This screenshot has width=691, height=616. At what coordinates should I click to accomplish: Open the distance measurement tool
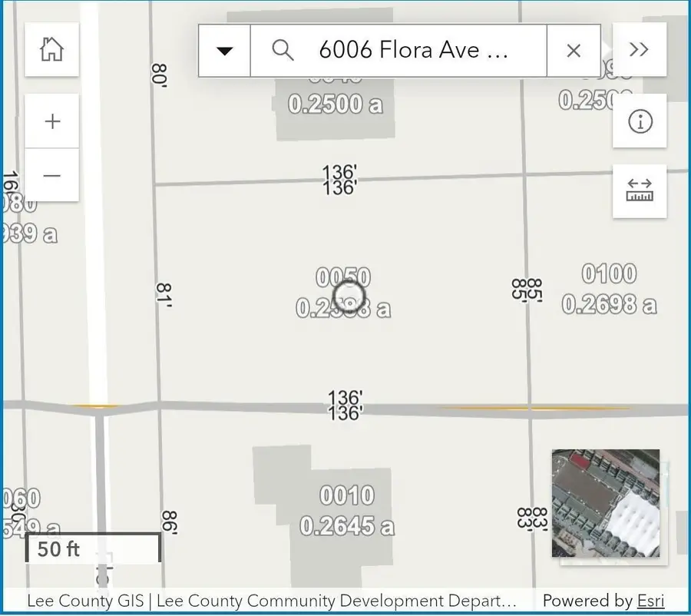640,190
